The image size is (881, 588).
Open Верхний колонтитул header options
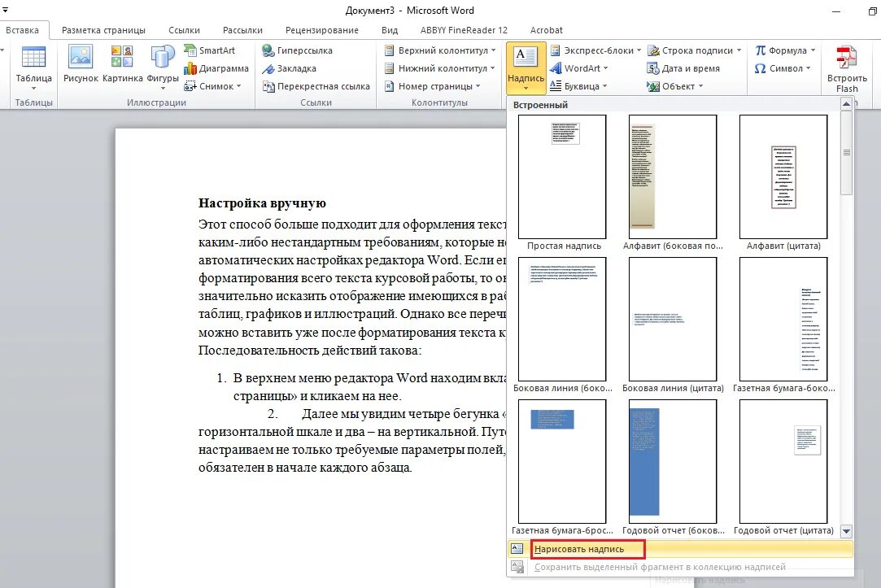(440, 50)
